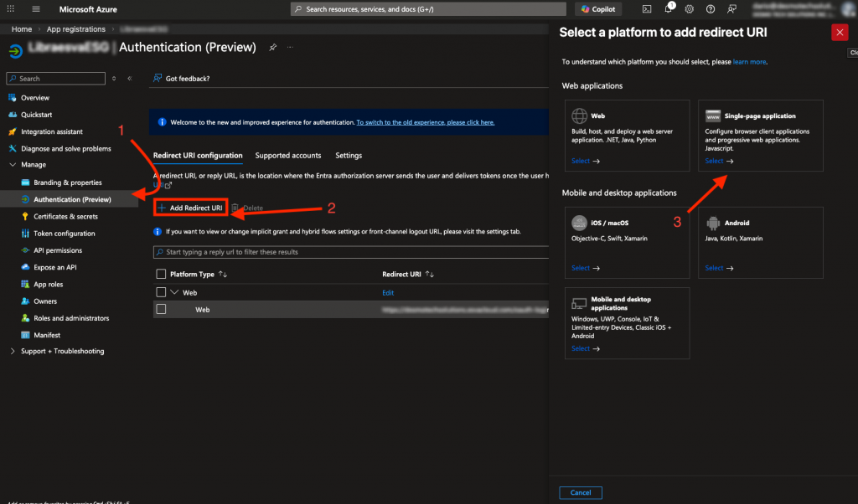Check the Web child row checkbox
This screenshot has height=504, width=858.
[x=161, y=310]
